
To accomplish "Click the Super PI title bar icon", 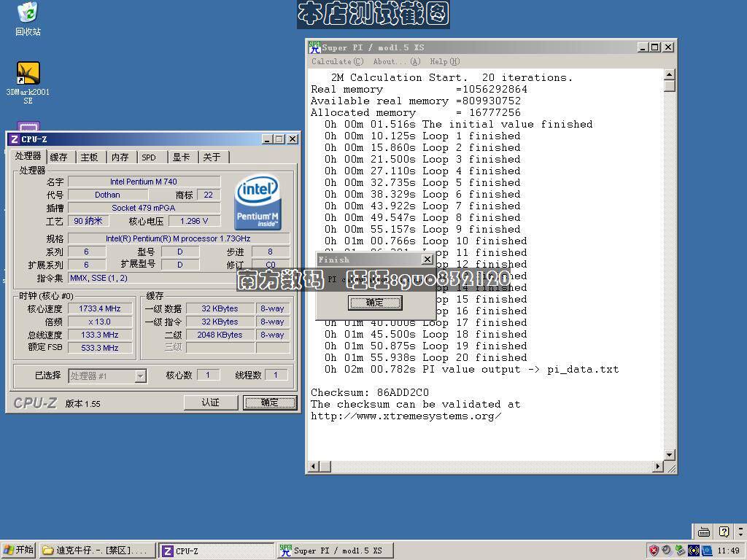I will point(314,47).
